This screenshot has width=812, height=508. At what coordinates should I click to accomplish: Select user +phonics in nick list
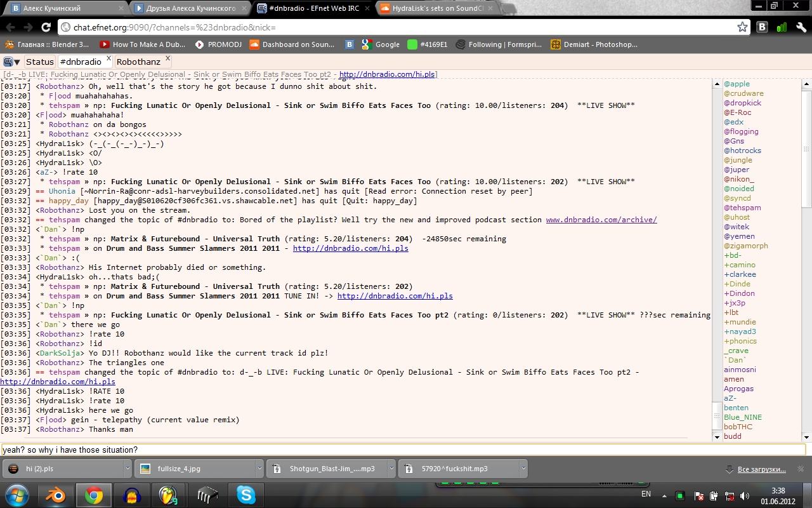click(x=740, y=341)
